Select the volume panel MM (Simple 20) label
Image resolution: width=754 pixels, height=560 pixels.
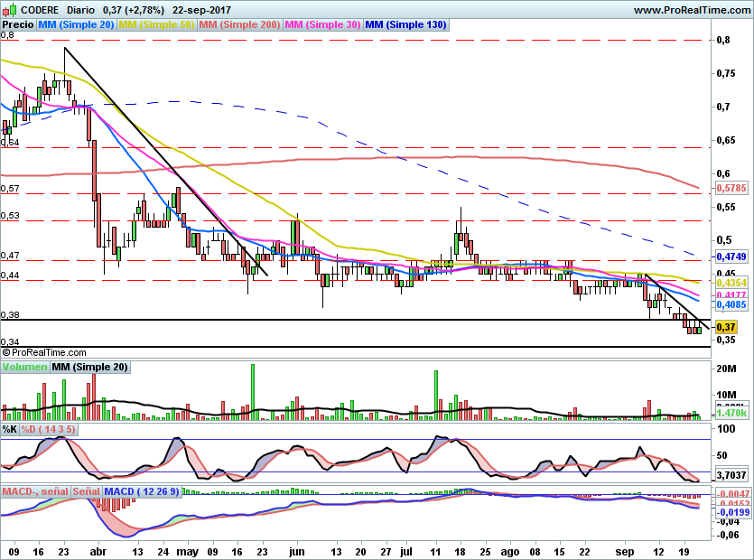click(x=89, y=367)
